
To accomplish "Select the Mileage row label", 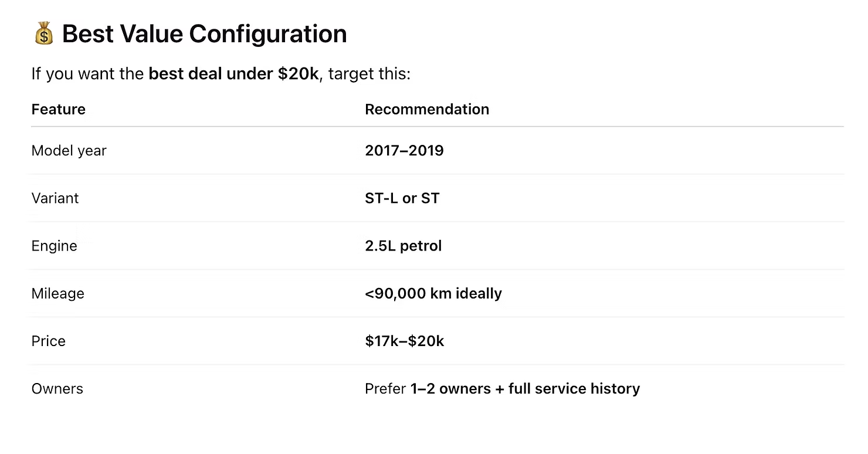I will coord(58,293).
